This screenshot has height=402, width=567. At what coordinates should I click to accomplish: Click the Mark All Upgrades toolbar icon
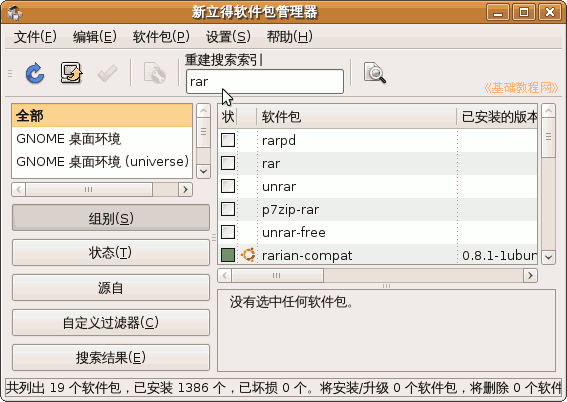(x=71, y=73)
